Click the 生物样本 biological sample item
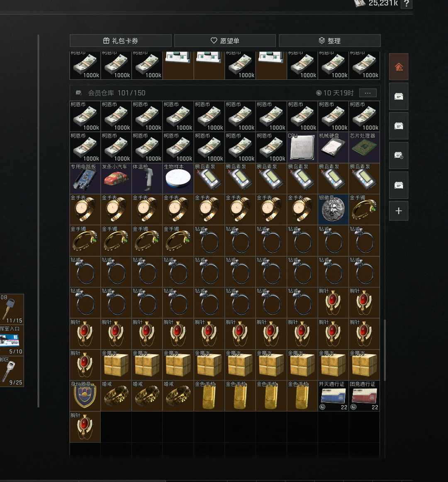Viewport: 448px width, 482px height. point(178,178)
